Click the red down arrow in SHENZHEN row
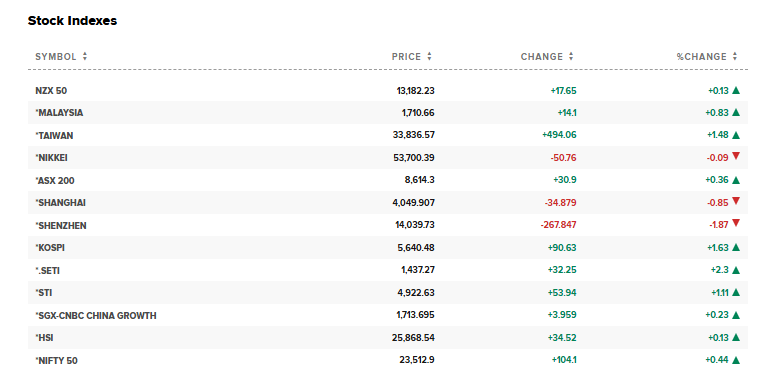The image size is (768, 379). coord(736,224)
